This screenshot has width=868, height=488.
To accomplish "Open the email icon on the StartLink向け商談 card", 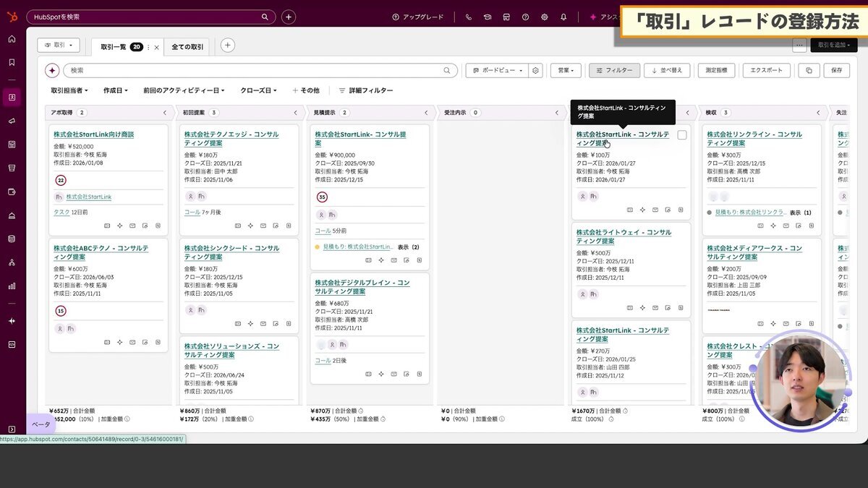I will 132,226.
